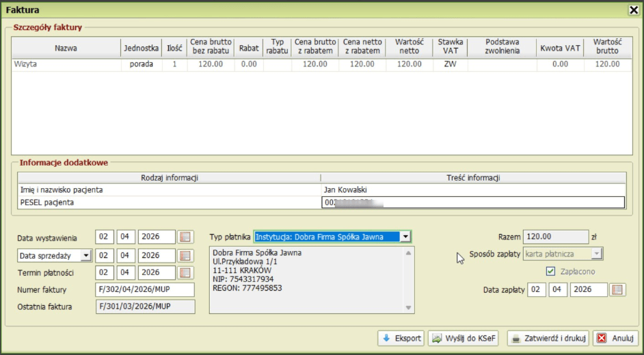Click the year field of Data wystawienia

pos(157,237)
